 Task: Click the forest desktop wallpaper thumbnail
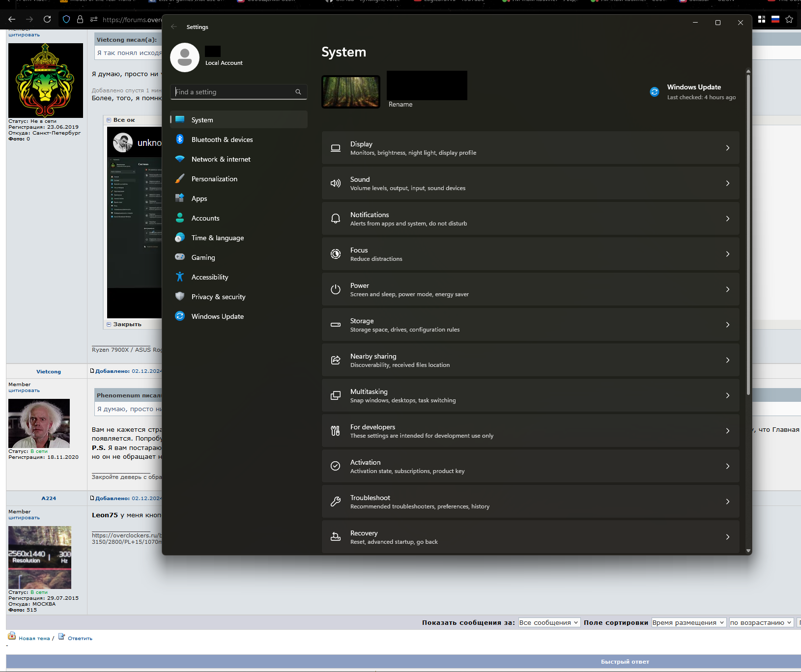point(351,91)
